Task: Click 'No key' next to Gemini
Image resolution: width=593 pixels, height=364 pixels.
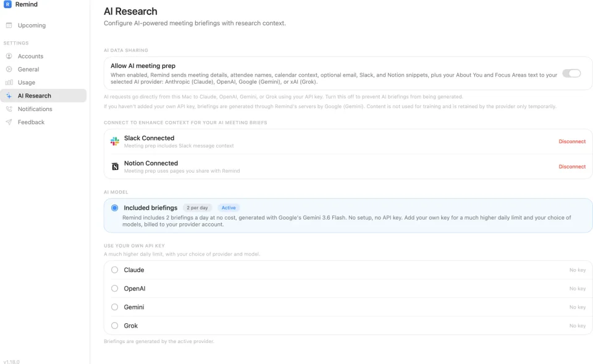Action: click(578, 307)
